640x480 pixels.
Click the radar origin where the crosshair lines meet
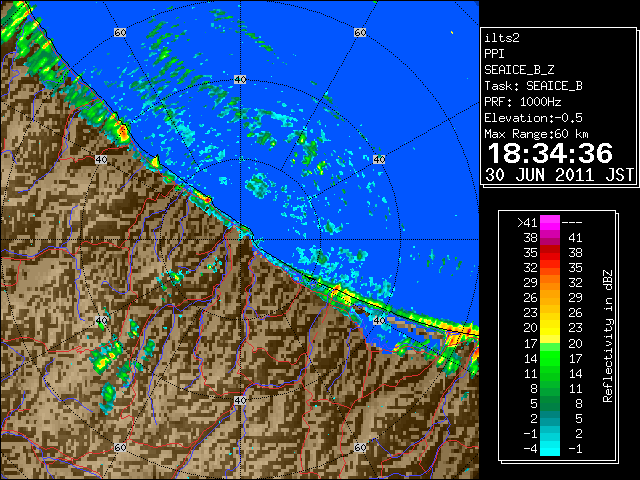click(x=240, y=240)
